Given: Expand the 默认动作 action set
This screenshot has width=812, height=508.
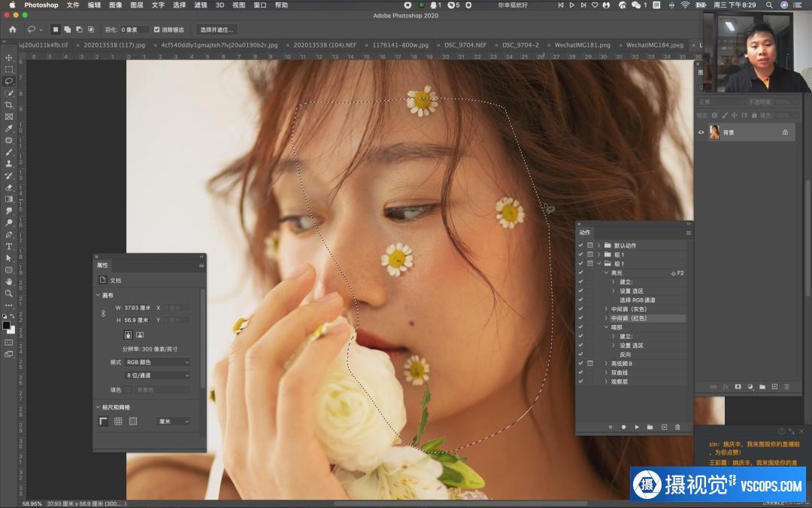Looking at the screenshot, I should click(x=599, y=245).
